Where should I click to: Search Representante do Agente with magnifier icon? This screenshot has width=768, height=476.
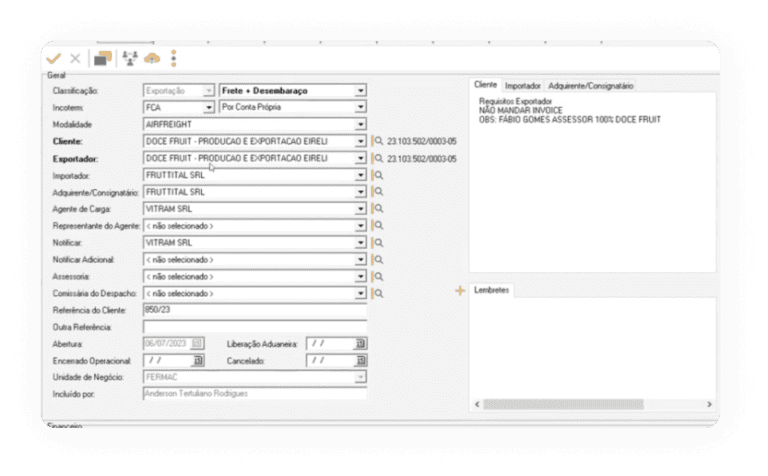(378, 226)
